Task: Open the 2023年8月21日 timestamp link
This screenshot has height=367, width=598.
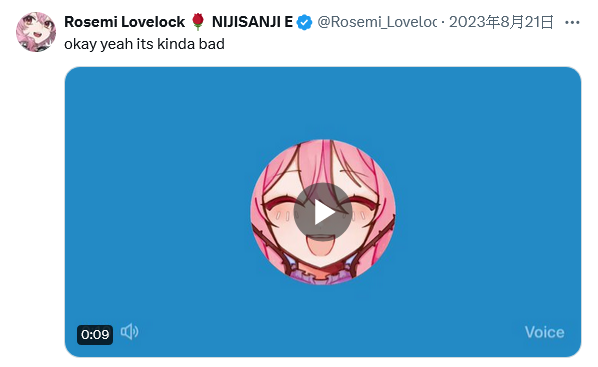Action: click(501, 22)
